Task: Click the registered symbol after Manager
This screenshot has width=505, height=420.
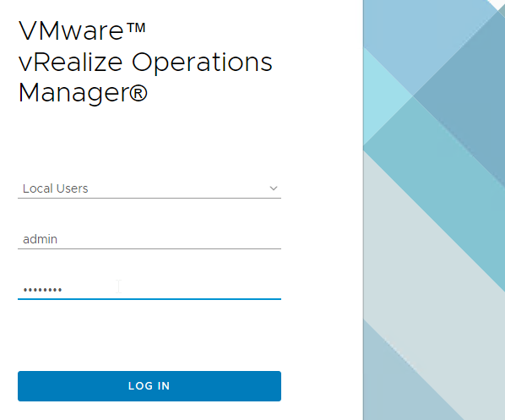Action: tap(138, 93)
